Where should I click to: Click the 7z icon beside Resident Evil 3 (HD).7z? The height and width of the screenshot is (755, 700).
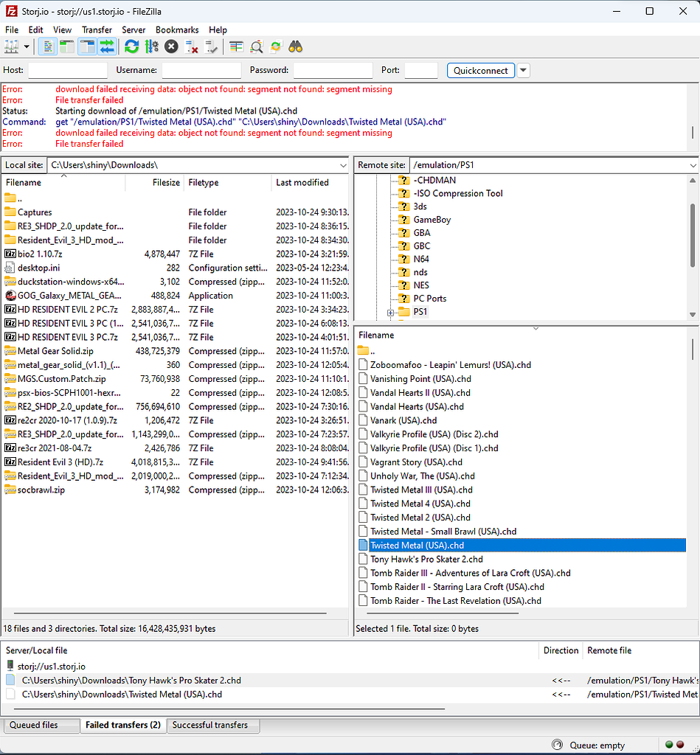[10, 462]
